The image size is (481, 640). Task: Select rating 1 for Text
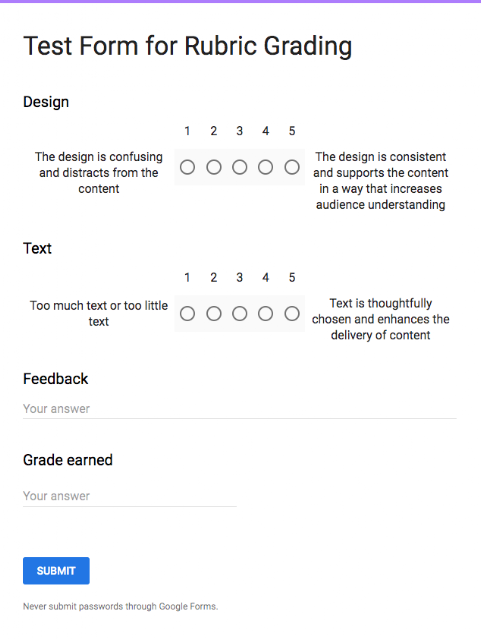coord(187,314)
